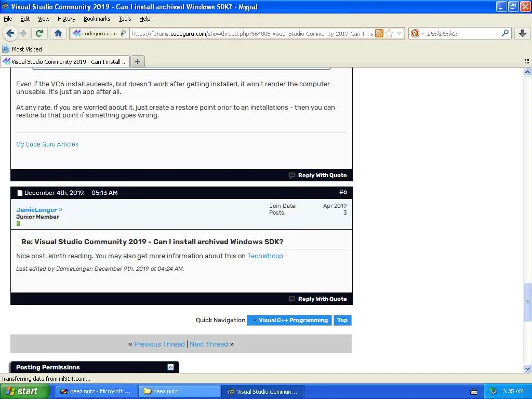
Task: Click Reply With Quote on post #6
Action: pyautogui.click(x=318, y=299)
